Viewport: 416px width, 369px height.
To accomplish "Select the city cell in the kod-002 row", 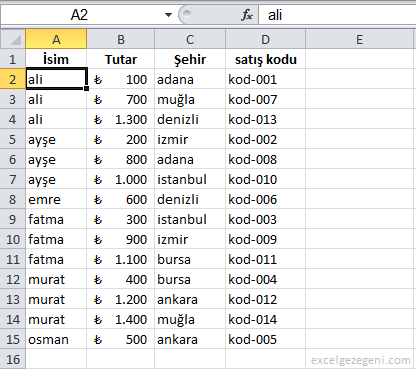I will pos(190,139).
